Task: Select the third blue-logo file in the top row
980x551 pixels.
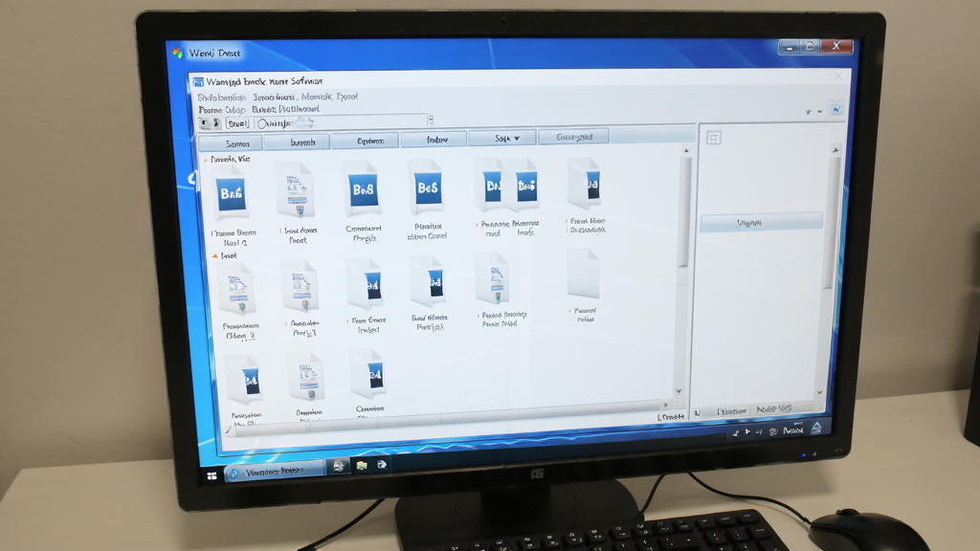Action: tap(363, 187)
